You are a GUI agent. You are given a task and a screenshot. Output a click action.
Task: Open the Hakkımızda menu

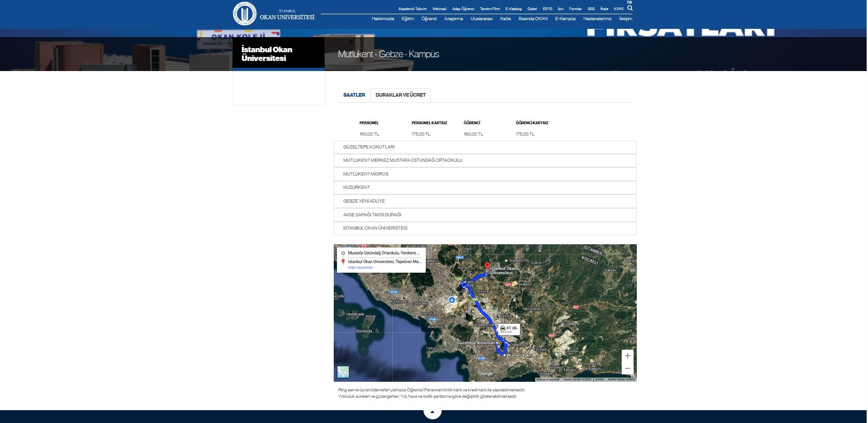pyautogui.click(x=383, y=19)
